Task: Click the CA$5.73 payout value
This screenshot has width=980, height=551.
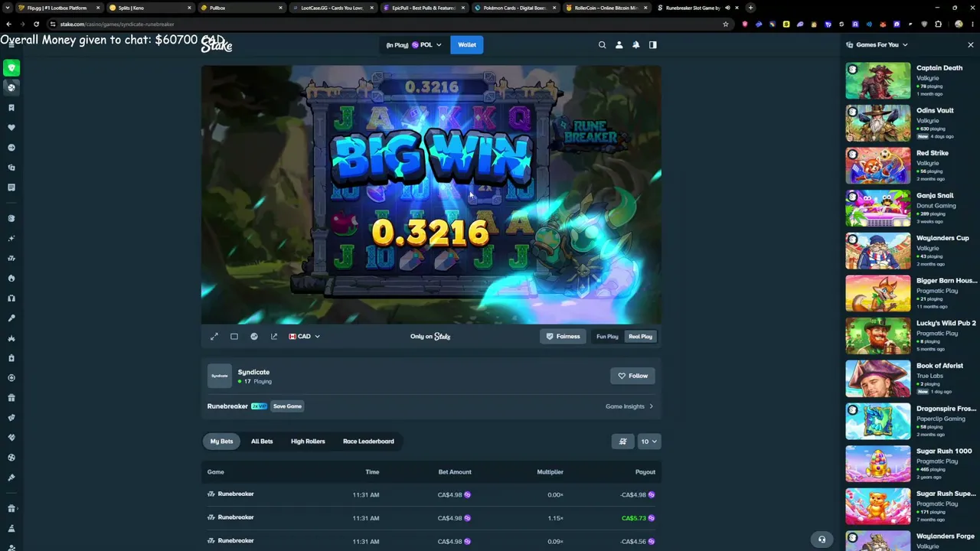Action: coord(634,518)
